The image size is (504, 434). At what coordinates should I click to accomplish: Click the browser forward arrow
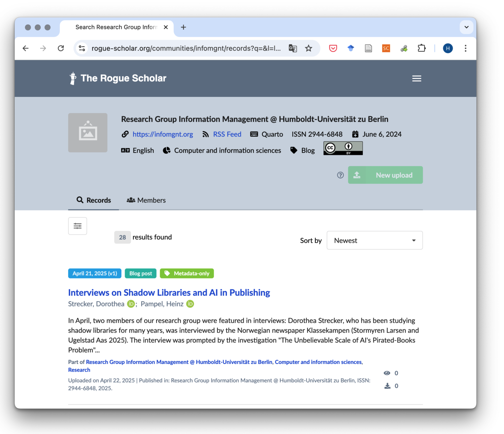tap(43, 48)
